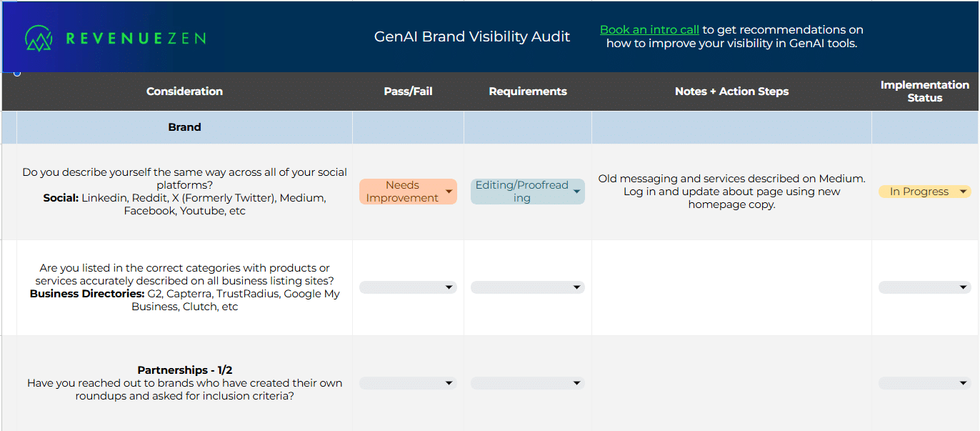This screenshot has width=980, height=431.
Task: Click the RevenueZen mountain logo icon
Action: click(x=39, y=39)
